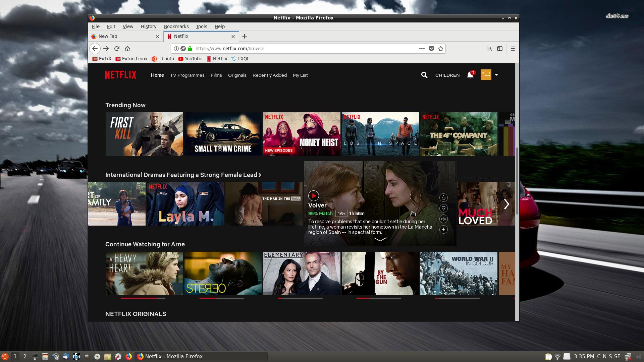Show site information icon
Image resolution: width=644 pixels, height=362 pixels.
(x=176, y=49)
